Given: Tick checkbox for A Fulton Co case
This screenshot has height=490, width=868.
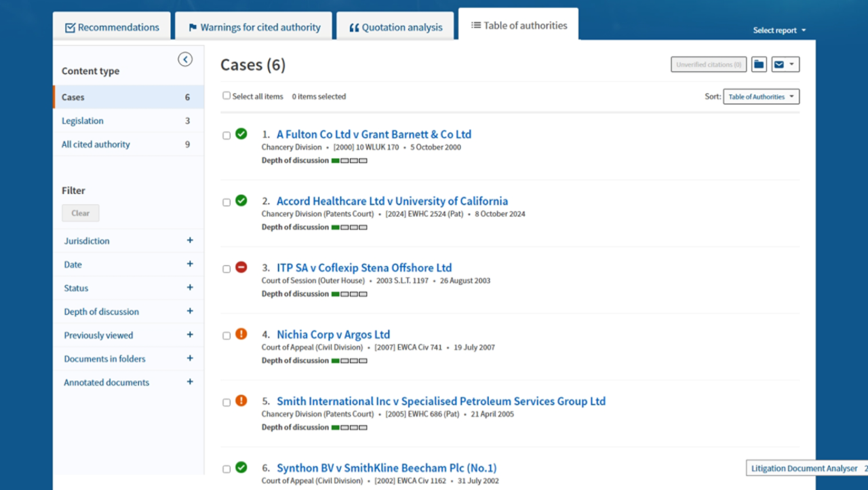Looking at the screenshot, I should tap(226, 136).
